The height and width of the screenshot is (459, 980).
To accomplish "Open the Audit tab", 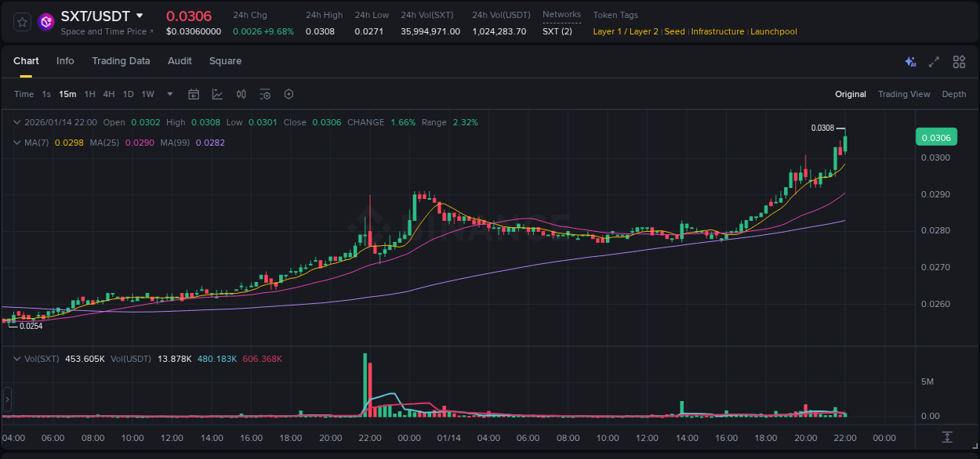I will click(x=180, y=61).
